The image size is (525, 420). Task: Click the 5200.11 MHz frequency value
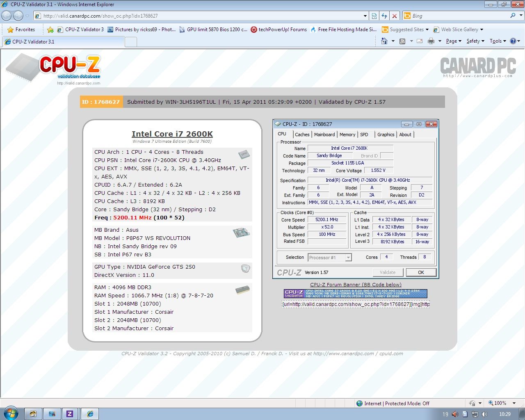coord(132,218)
